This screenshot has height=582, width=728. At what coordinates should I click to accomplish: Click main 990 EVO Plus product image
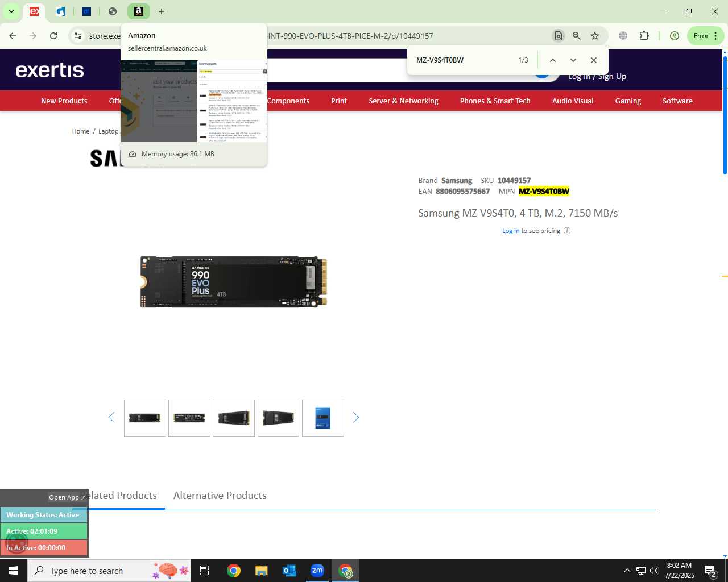tap(234, 282)
